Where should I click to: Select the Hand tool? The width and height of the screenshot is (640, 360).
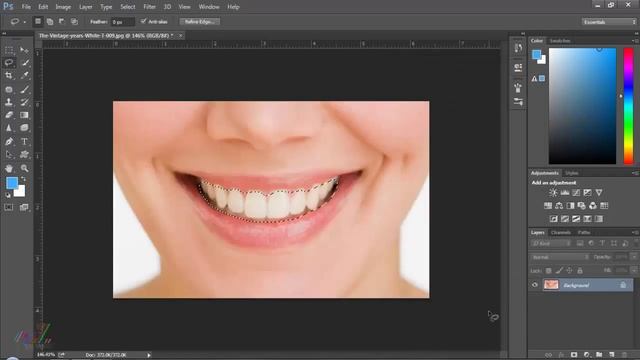coord(9,168)
